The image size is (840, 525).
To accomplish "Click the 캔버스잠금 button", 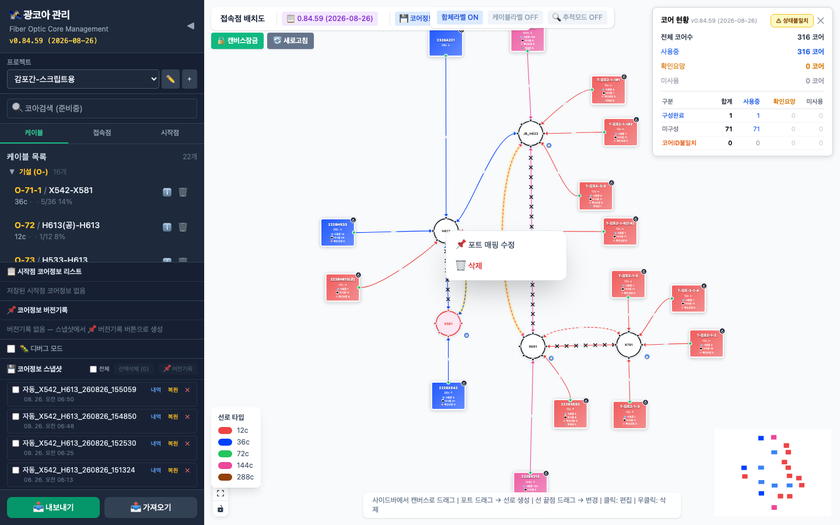I will [x=237, y=41].
